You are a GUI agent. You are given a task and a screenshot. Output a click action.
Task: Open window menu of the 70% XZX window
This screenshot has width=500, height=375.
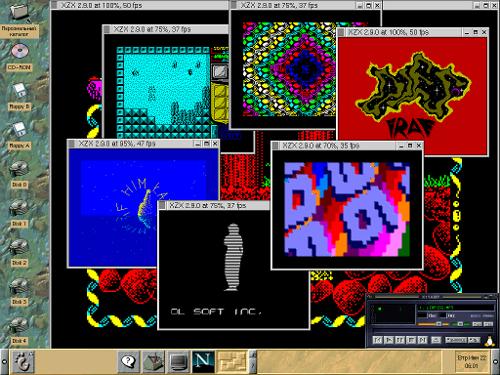click(x=275, y=146)
